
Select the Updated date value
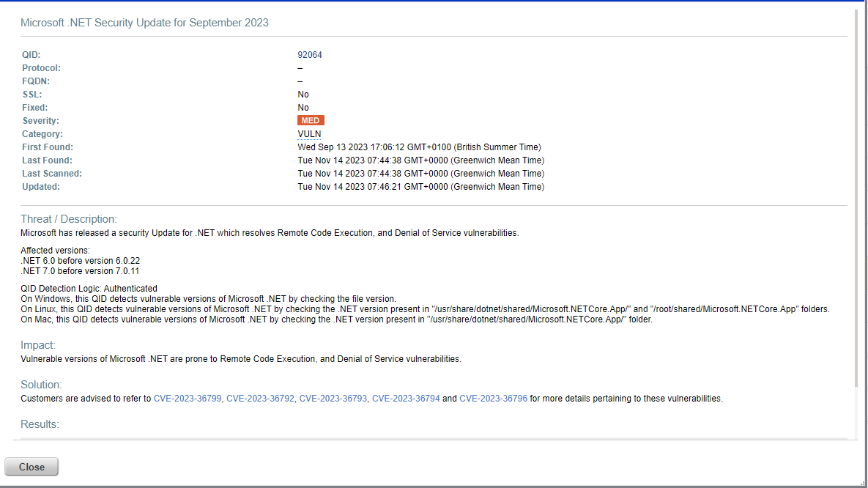(x=420, y=188)
